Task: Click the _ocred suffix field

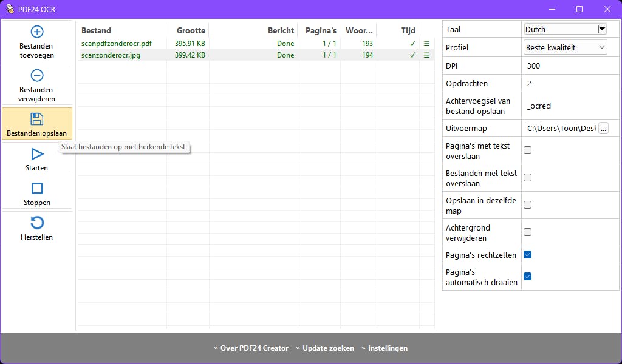Action: [x=570, y=106]
